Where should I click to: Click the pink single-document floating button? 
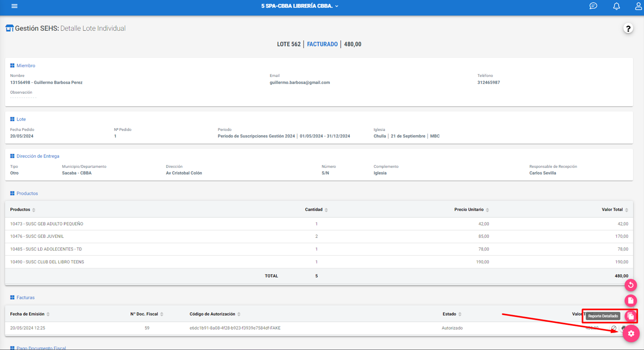[631, 301]
